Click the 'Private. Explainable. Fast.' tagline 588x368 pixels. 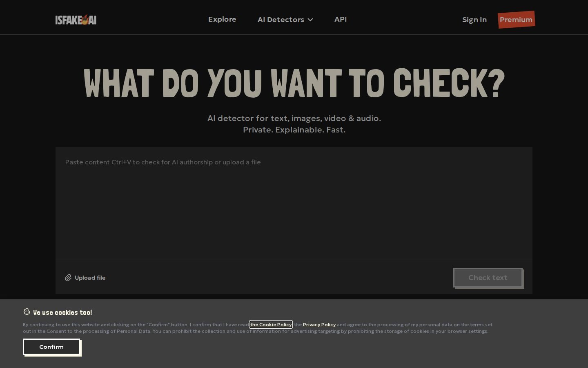pyautogui.click(x=294, y=130)
